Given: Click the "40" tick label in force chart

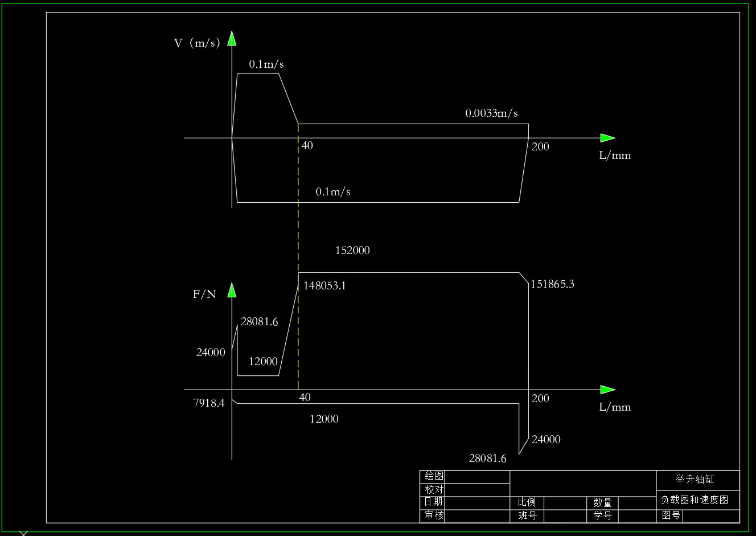Looking at the screenshot, I should pos(305,398).
